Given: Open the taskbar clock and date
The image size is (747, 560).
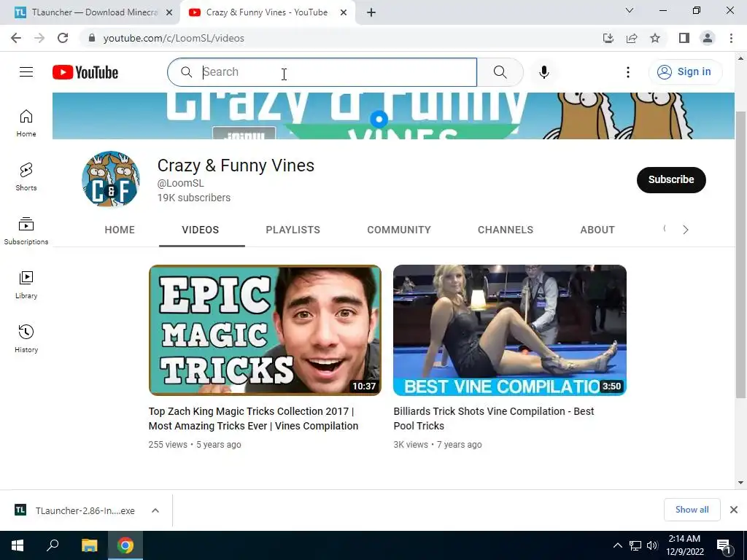Looking at the screenshot, I should (x=684, y=545).
